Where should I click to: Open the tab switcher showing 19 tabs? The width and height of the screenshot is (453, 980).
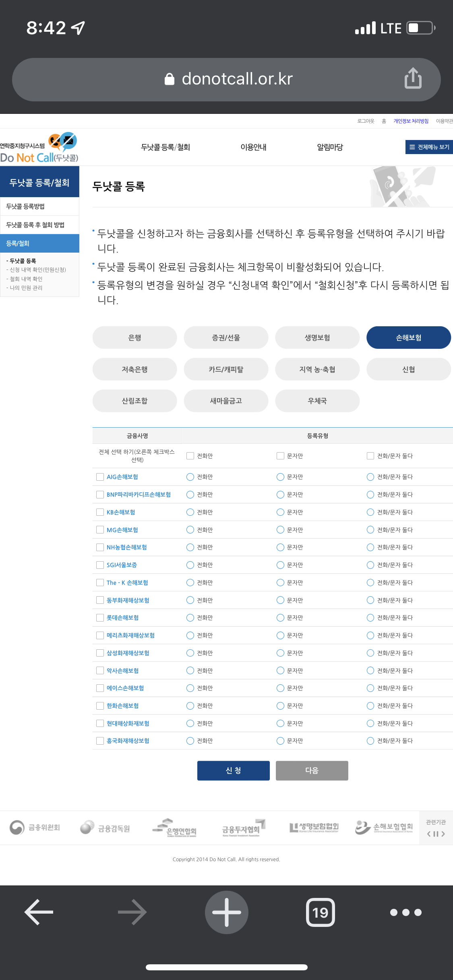321,912
